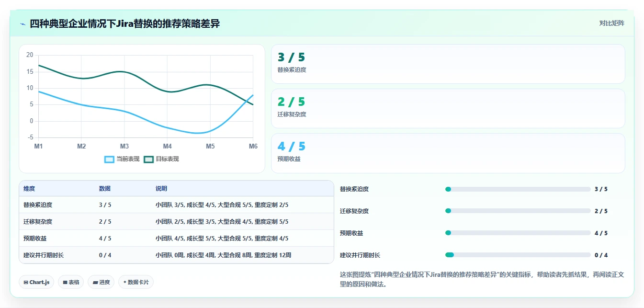Click the 替换紧迫度 progress bar
644x308 pixels.
(518, 189)
